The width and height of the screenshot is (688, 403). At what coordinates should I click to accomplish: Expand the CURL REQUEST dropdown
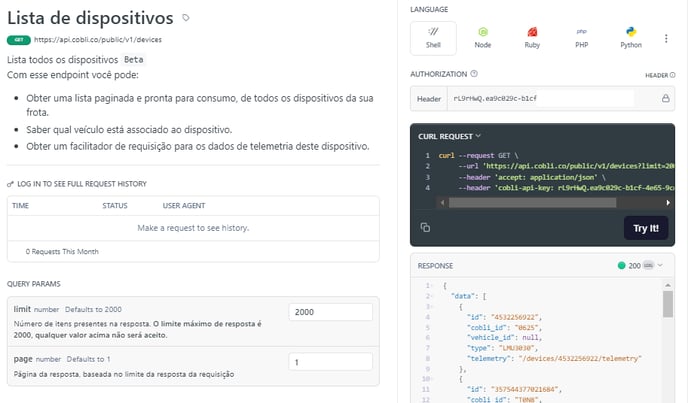tap(449, 137)
